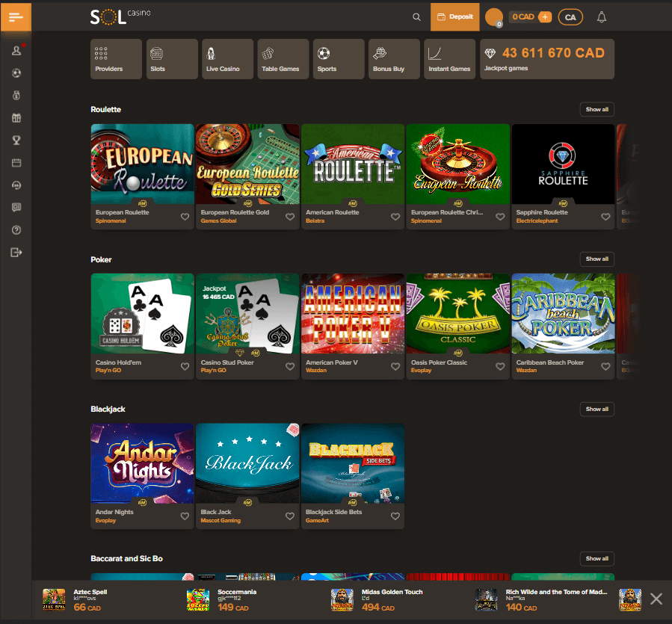Add funds with the plus icon
This screenshot has width=672, height=624.
tap(545, 17)
